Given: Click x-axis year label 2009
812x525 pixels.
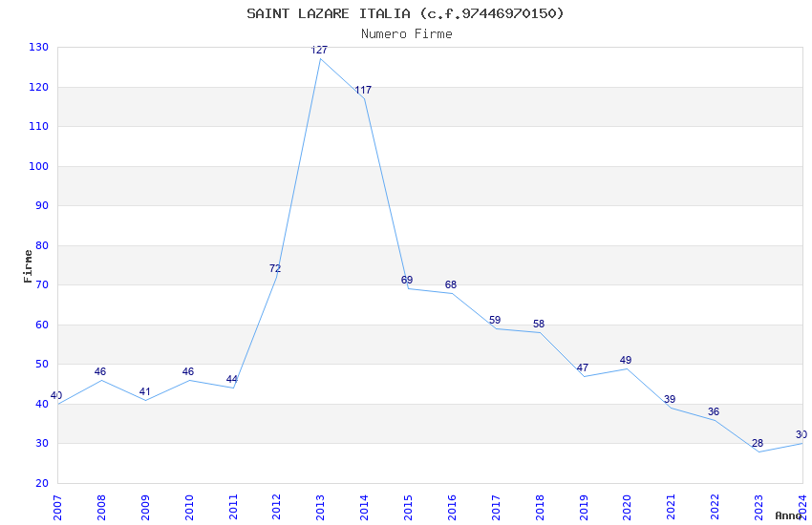Looking at the screenshot, I should [145, 508].
